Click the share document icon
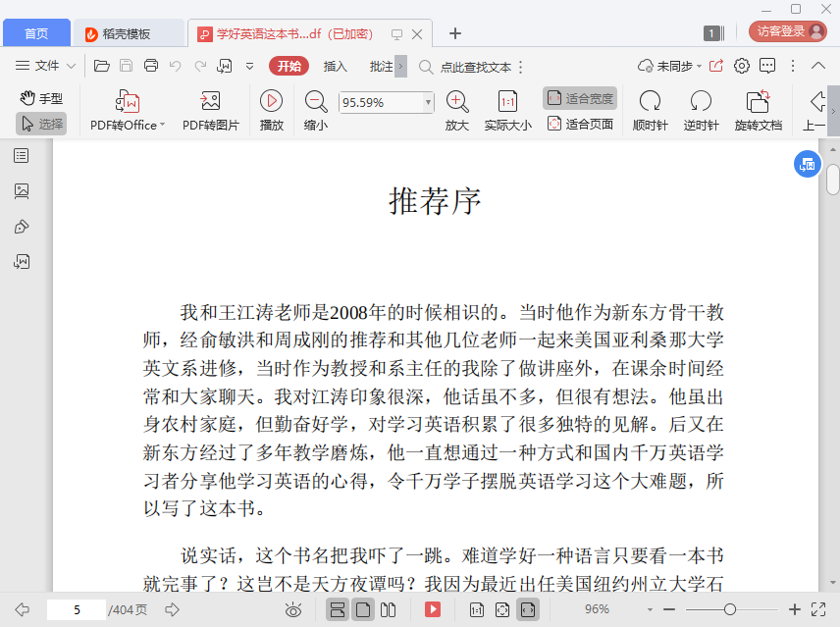Image resolution: width=840 pixels, height=627 pixels. (x=716, y=66)
